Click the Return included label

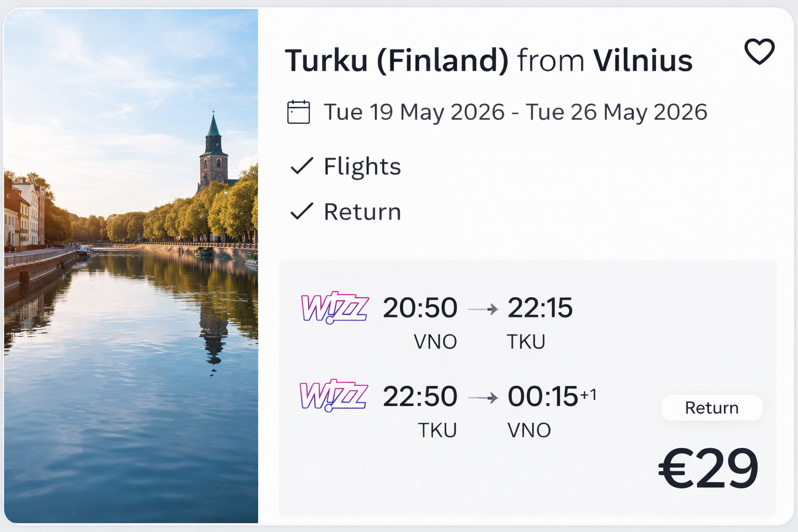pyautogui.click(x=362, y=212)
